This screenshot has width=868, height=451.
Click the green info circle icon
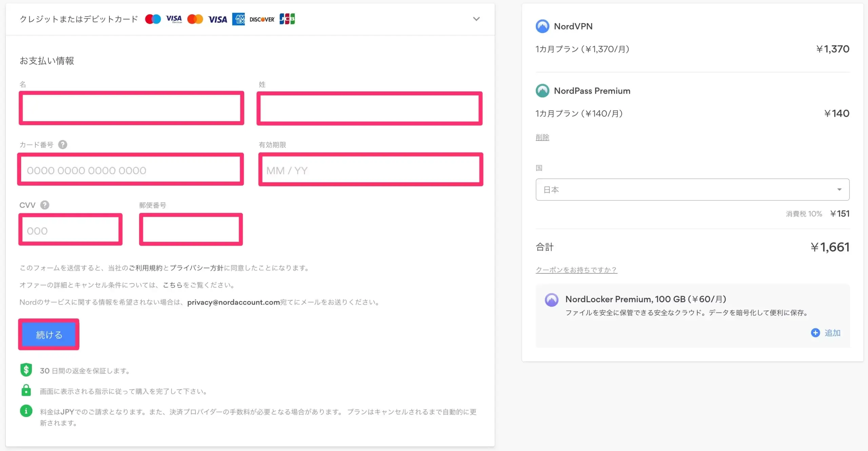click(x=26, y=411)
